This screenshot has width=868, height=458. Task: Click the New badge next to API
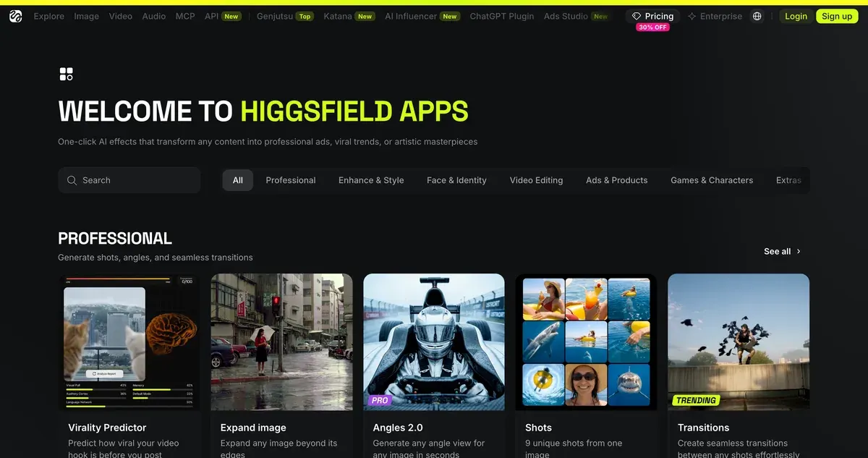point(231,16)
